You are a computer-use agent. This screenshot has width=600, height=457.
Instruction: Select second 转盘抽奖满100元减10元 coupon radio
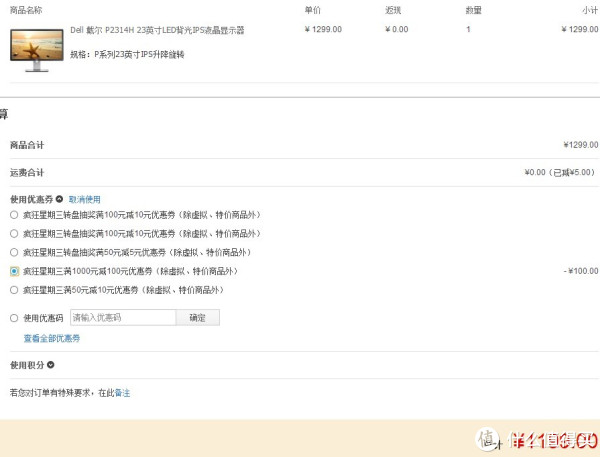[x=14, y=234]
